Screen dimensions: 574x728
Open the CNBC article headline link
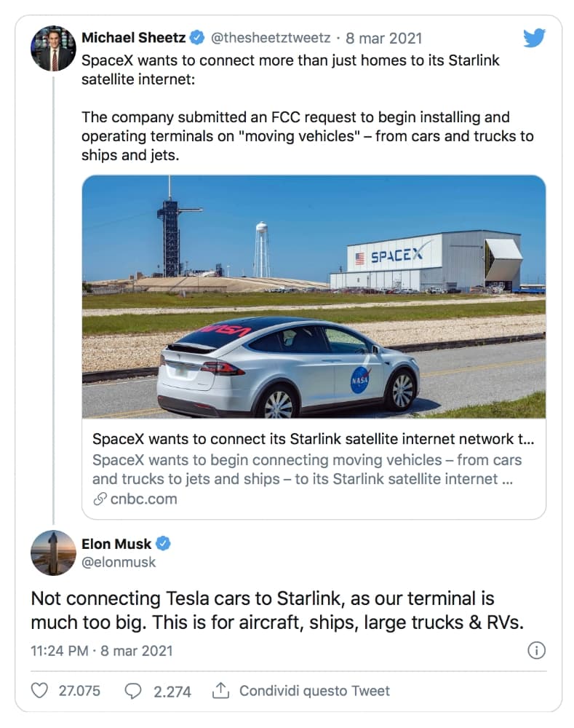[313, 440]
